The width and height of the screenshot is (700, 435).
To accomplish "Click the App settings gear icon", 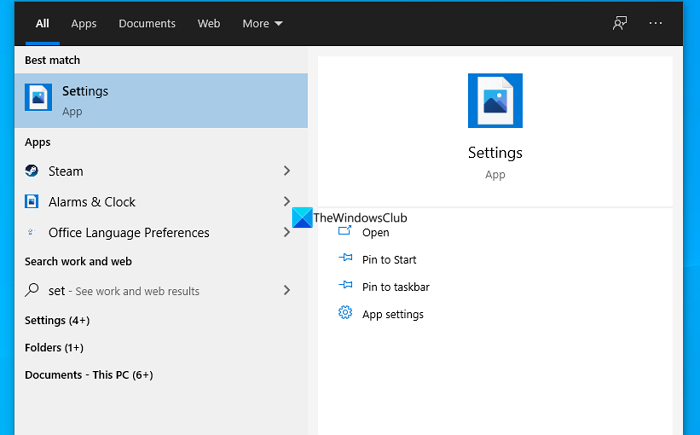I will (345, 313).
